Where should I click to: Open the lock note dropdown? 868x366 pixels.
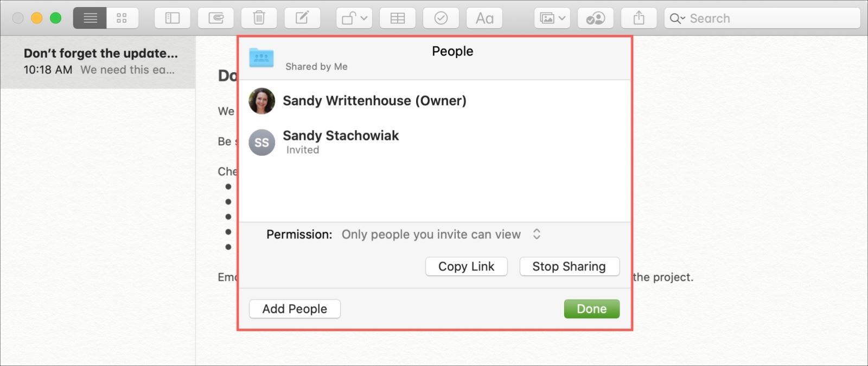[x=354, y=18]
